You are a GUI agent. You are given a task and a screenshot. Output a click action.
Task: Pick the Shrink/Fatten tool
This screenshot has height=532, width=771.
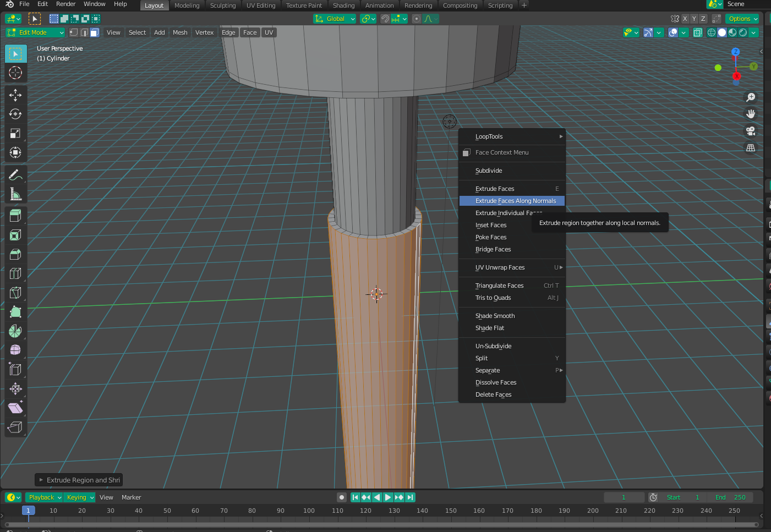(15, 389)
